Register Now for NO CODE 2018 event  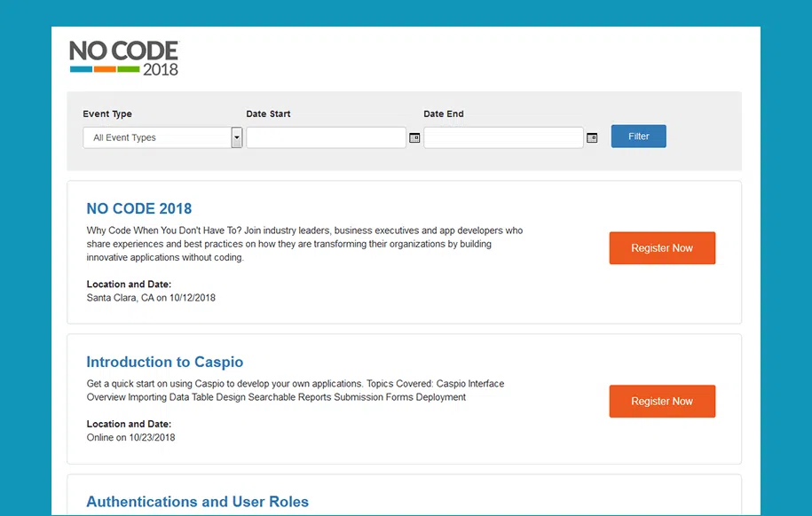662,248
